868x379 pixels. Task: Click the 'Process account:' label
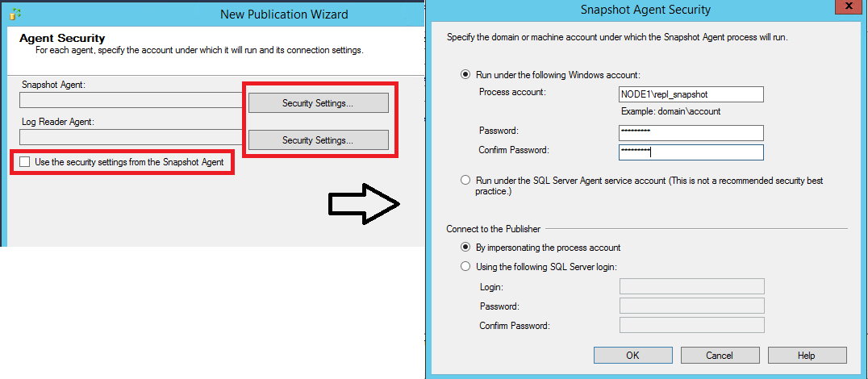click(512, 92)
